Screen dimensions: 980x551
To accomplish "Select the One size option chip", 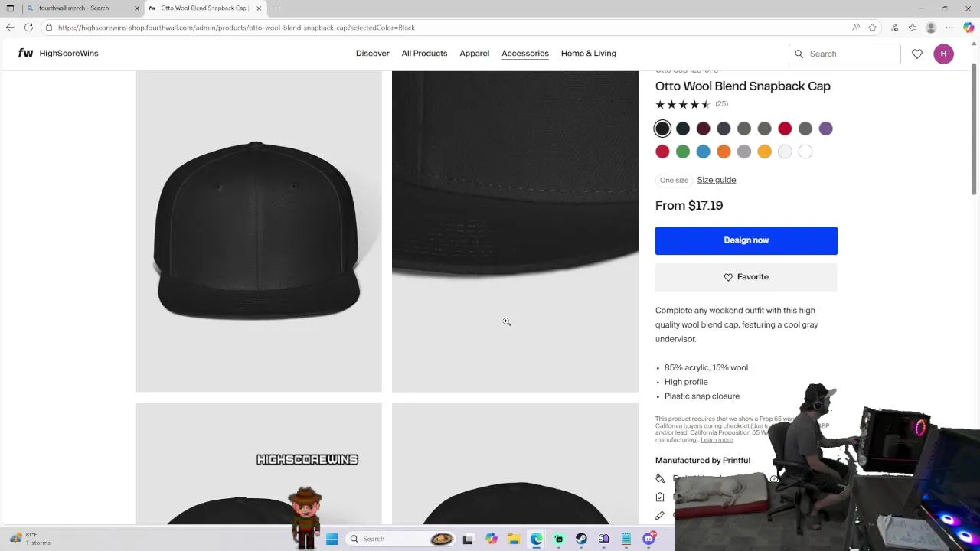I will 675,180.
